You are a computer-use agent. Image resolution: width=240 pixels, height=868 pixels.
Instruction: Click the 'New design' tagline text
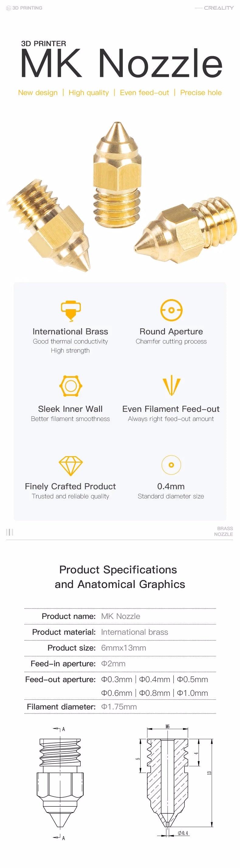point(38,93)
